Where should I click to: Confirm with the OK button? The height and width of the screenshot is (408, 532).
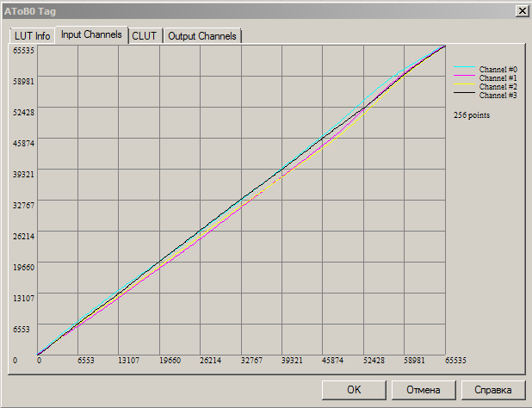(354, 390)
